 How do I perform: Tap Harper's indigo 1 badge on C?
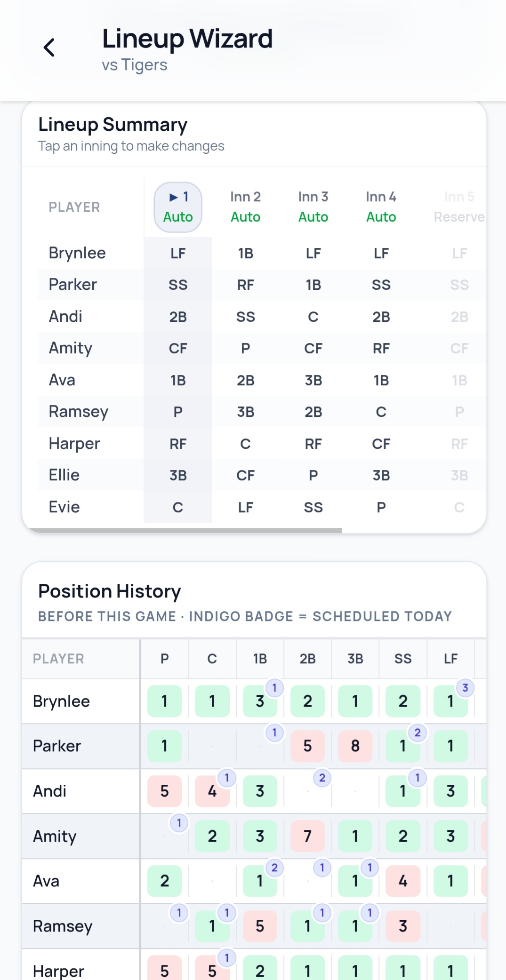tap(227, 957)
